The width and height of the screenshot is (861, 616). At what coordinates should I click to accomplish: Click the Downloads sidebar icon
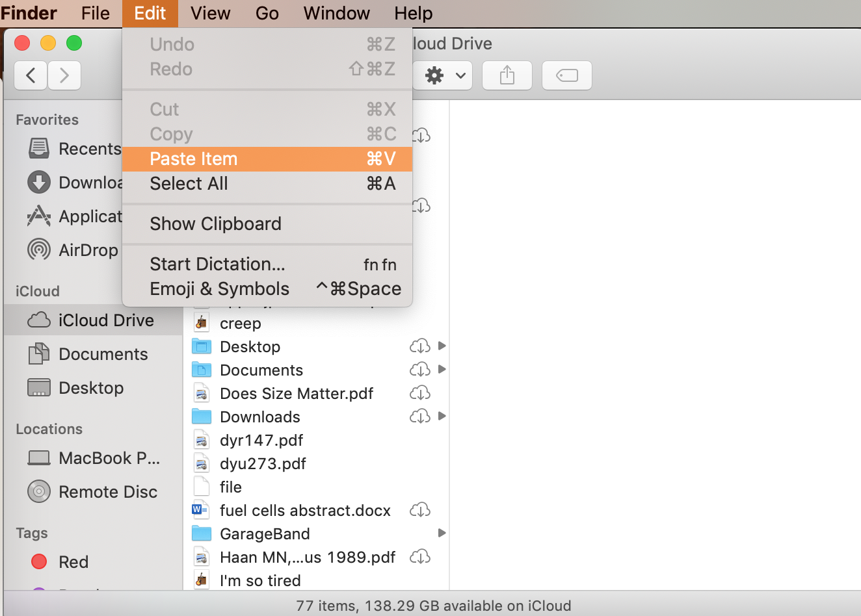click(x=39, y=183)
